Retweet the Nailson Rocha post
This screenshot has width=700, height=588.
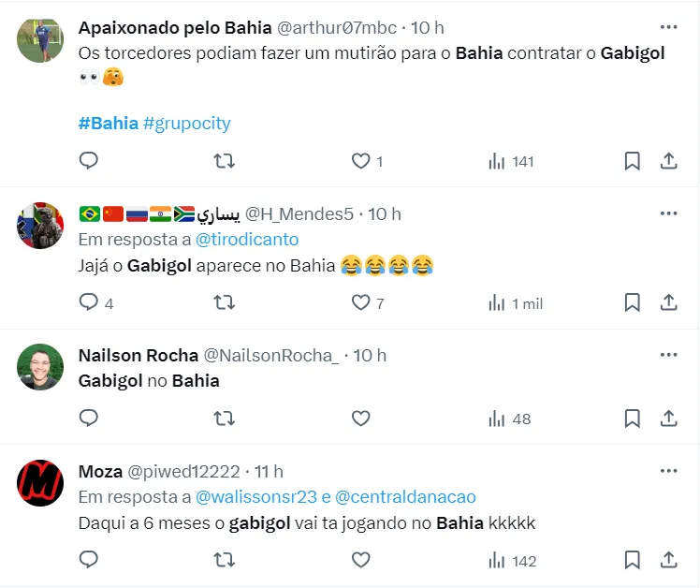pyautogui.click(x=225, y=419)
